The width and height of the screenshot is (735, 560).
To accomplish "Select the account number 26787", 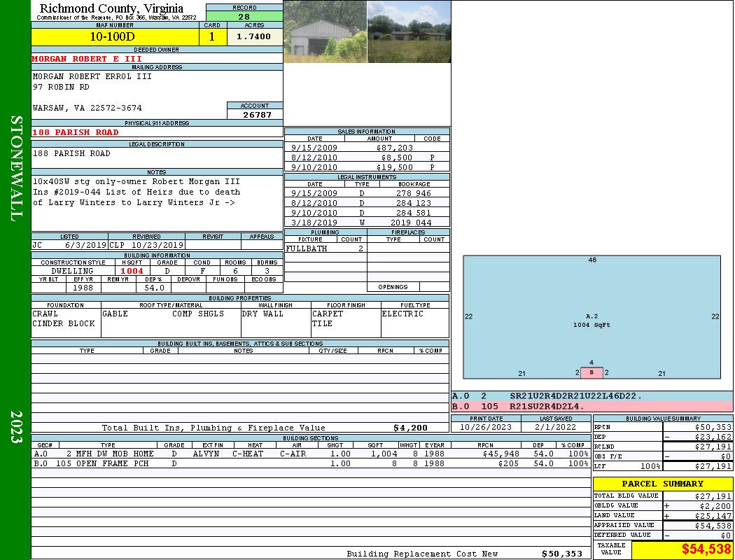I will tap(255, 115).
